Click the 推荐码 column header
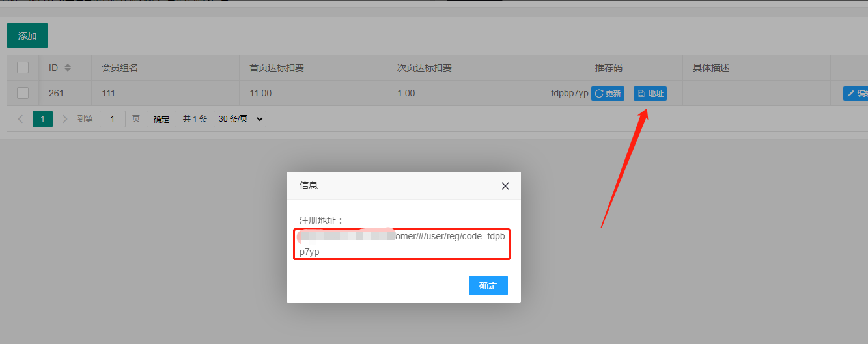868x344 pixels. (x=608, y=68)
